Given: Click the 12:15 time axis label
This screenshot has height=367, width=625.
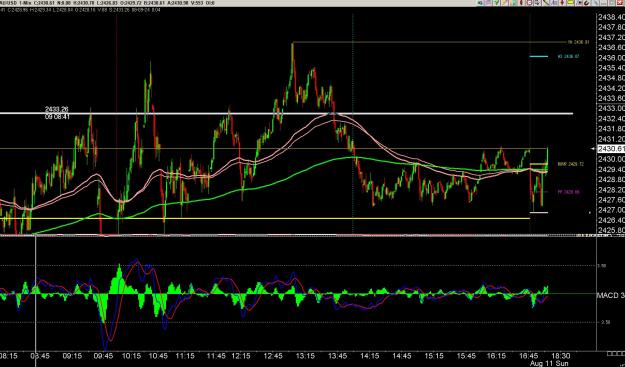Looking at the screenshot, I should coord(242,356).
